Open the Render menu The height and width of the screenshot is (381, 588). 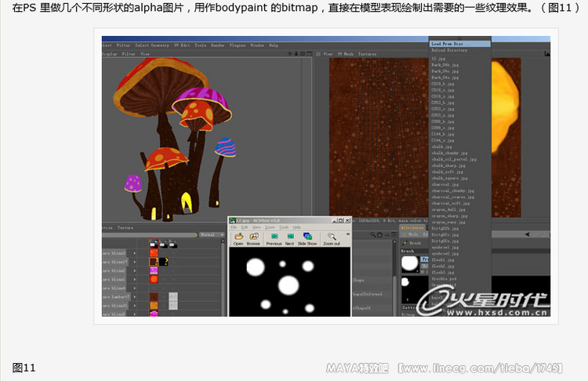pos(217,45)
